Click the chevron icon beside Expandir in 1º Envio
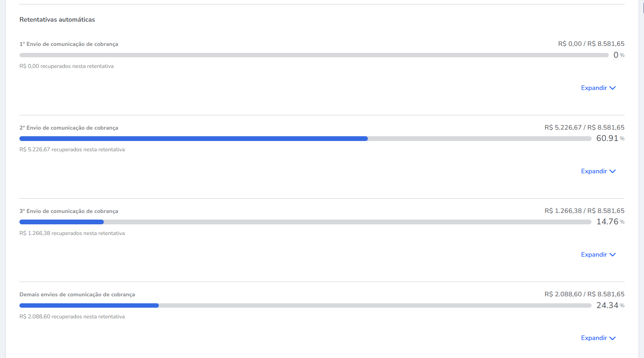The image size is (644, 358). 612,88
